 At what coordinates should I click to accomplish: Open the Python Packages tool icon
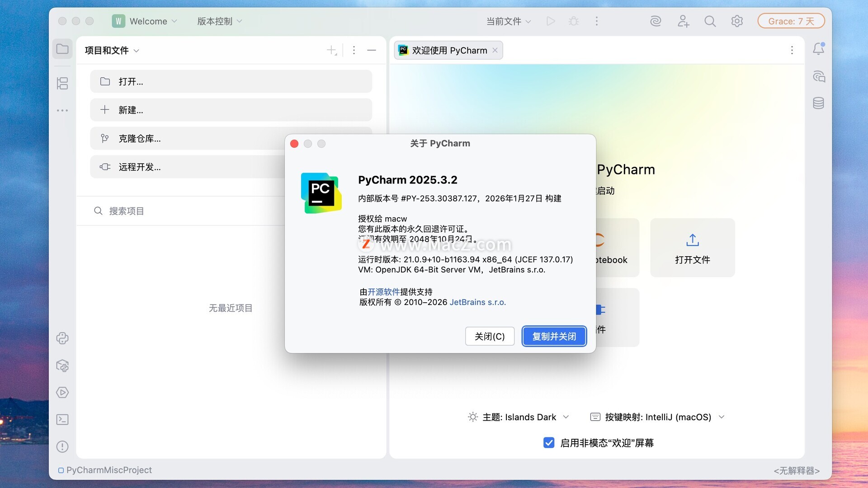(x=62, y=366)
